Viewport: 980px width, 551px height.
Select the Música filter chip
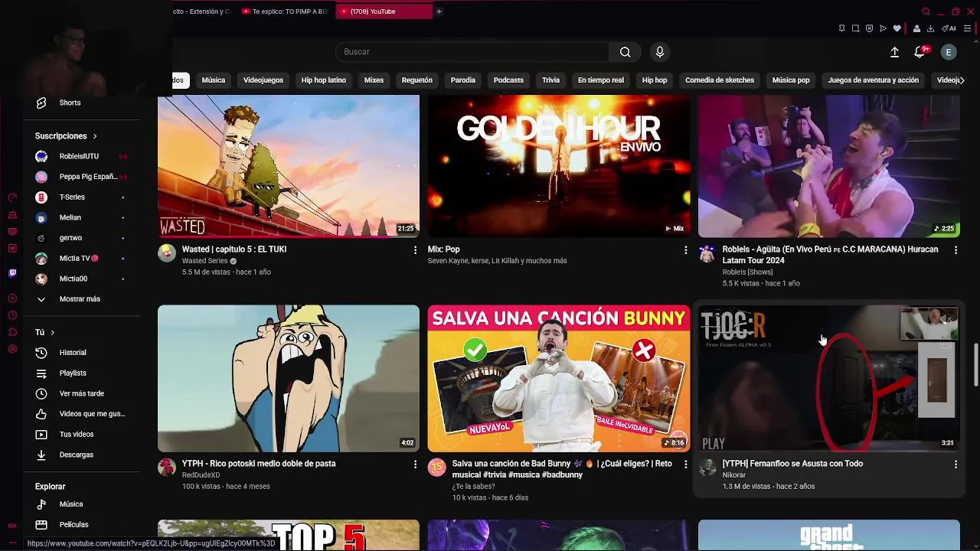click(214, 80)
